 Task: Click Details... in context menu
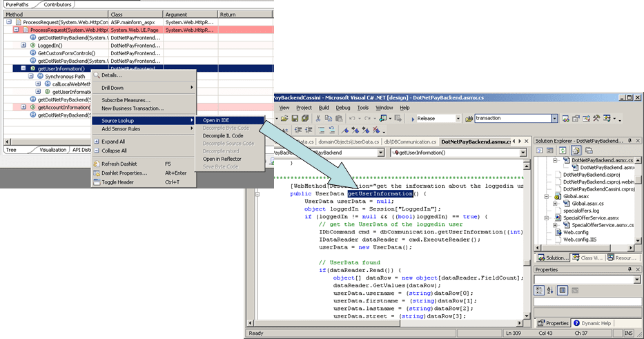(111, 75)
